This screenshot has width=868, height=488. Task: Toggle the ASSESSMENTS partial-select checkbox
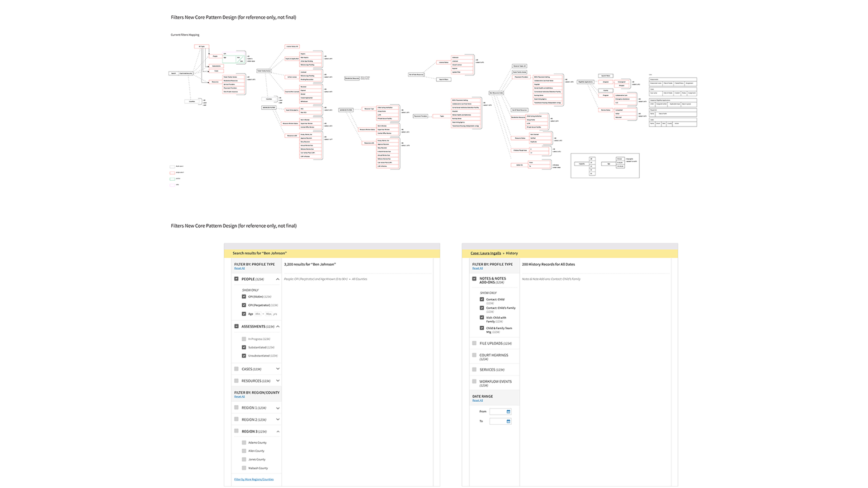pos(236,326)
